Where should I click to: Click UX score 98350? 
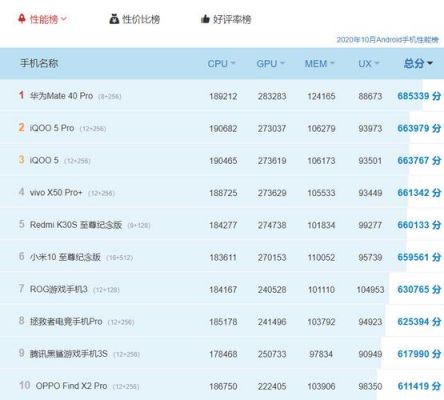pos(370,386)
